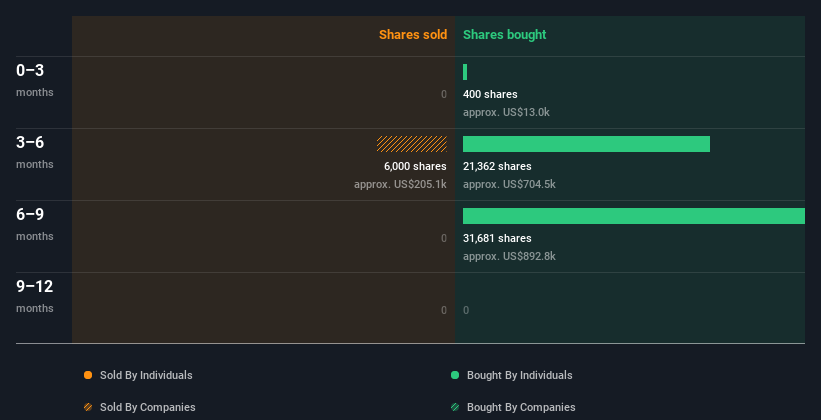
Task: Click the Shares sold heading
Action: pos(413,35)
